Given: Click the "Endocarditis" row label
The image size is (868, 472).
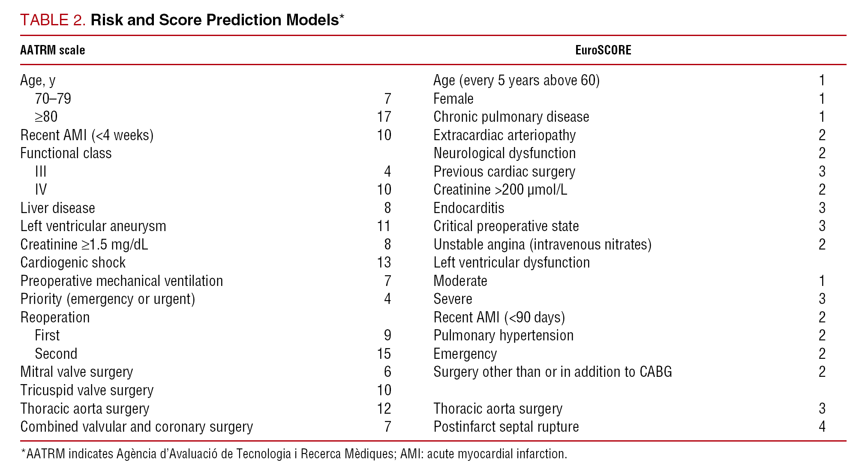Looking at the screenshot, I should (x=469, y=208).
